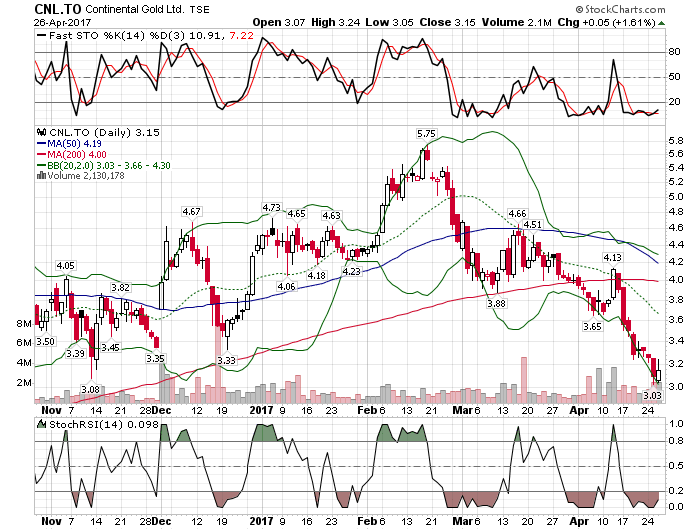
Task: Click the green up-arrow change indicator
Action: coord(661,23)
